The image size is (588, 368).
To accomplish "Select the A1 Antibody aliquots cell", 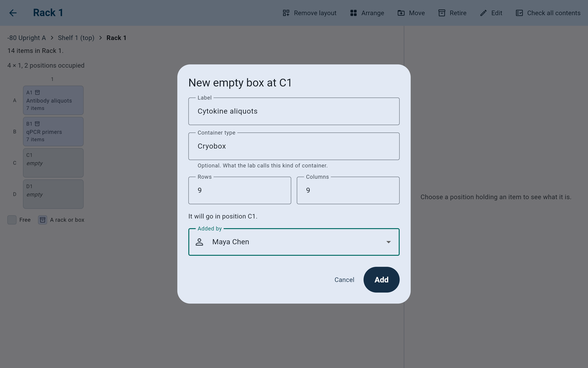I will tap(53, 100).
